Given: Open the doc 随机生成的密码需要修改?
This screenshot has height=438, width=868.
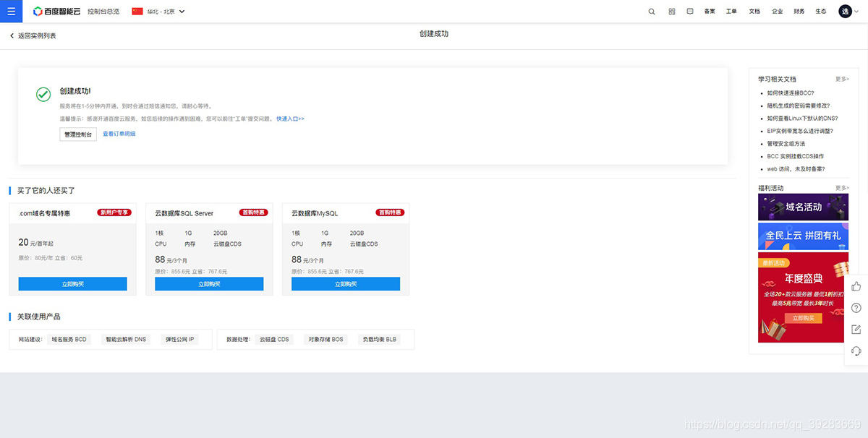Looking at the screenshot, I should (x=799, y=106).
